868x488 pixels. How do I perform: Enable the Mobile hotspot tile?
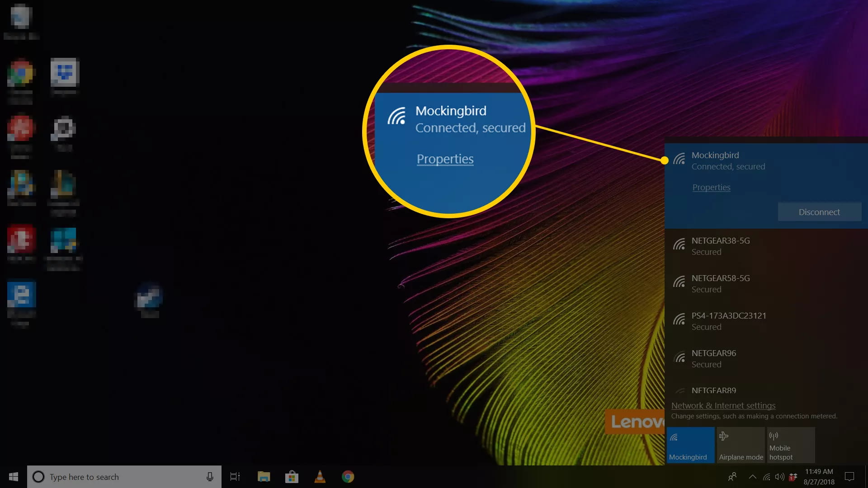(791, 445)
